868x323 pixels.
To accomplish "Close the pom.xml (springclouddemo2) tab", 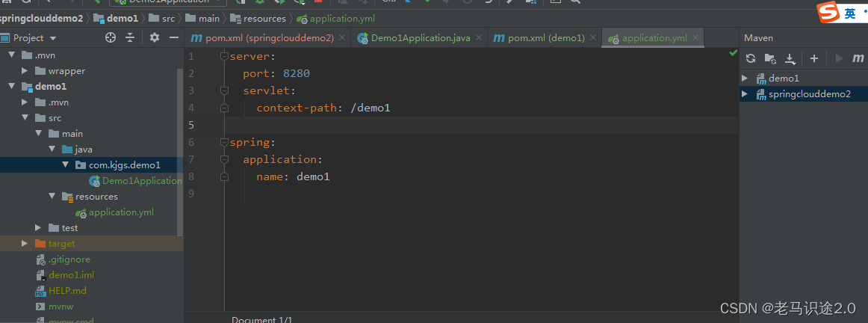I will tap(341, 37).
